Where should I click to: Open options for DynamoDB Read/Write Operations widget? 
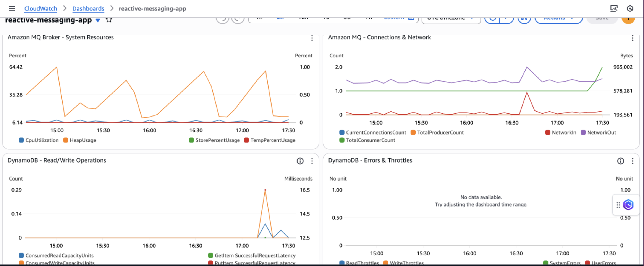[x=312, y=161]
